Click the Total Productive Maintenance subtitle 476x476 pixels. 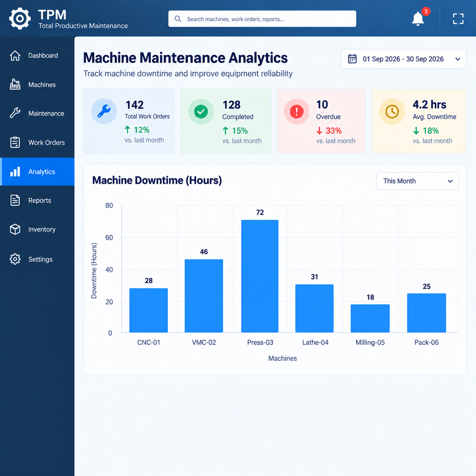point(83,26)
